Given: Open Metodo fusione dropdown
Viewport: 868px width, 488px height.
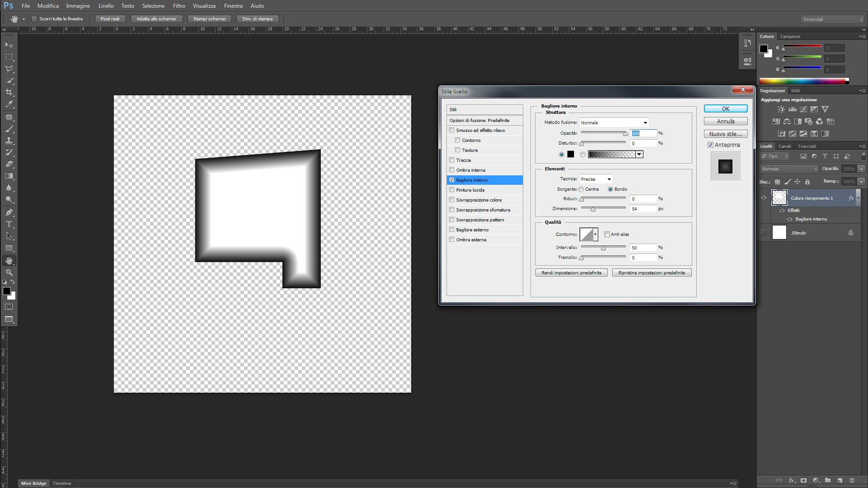Looking at the screenshot, I should click(614, 122).
